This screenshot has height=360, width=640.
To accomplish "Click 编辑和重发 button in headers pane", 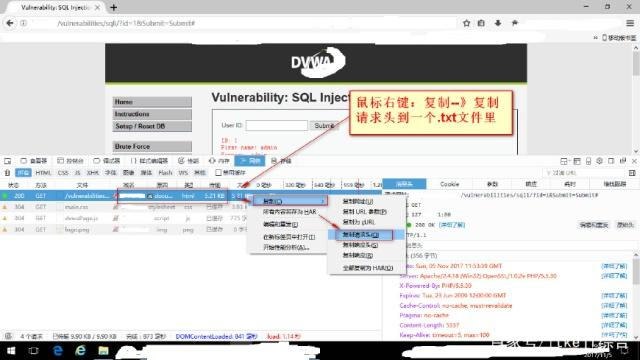I will pos(594,225).
